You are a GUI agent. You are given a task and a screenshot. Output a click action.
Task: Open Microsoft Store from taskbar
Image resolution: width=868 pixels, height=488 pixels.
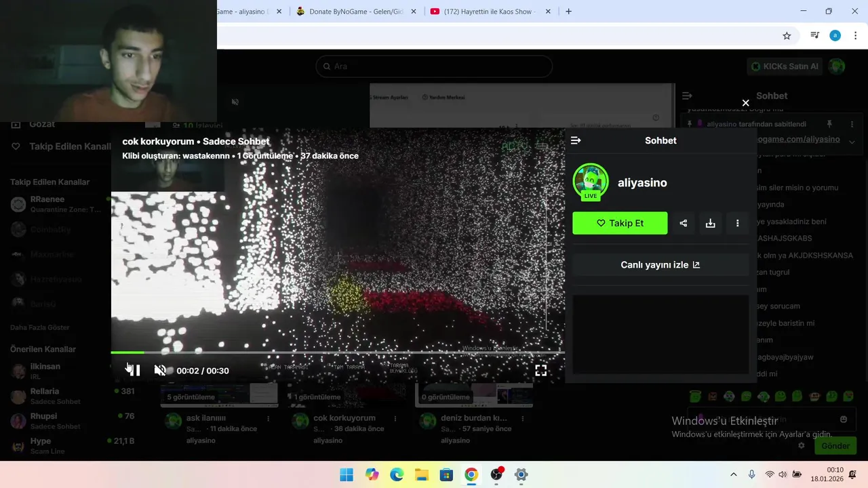point(446,474)
